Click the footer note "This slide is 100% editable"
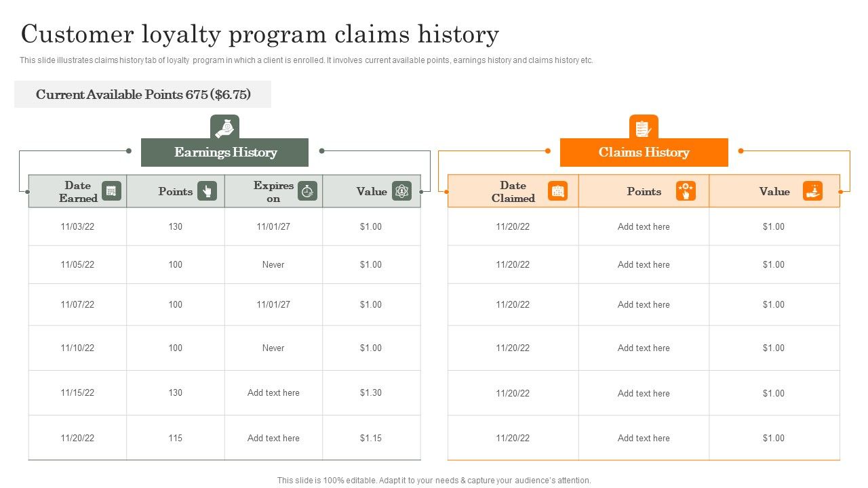Screen dimensions: 868x488 pos(434,480)
